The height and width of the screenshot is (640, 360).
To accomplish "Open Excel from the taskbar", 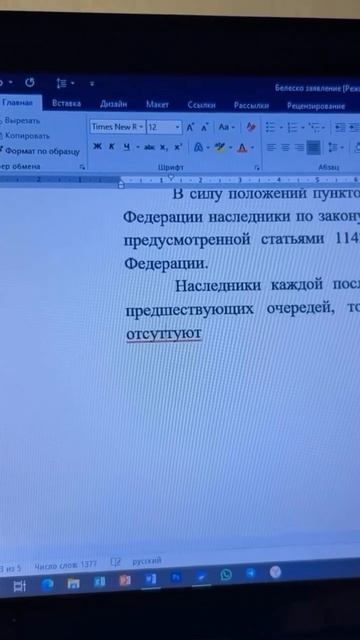I will pyautogui.click(x=100, y=581).
